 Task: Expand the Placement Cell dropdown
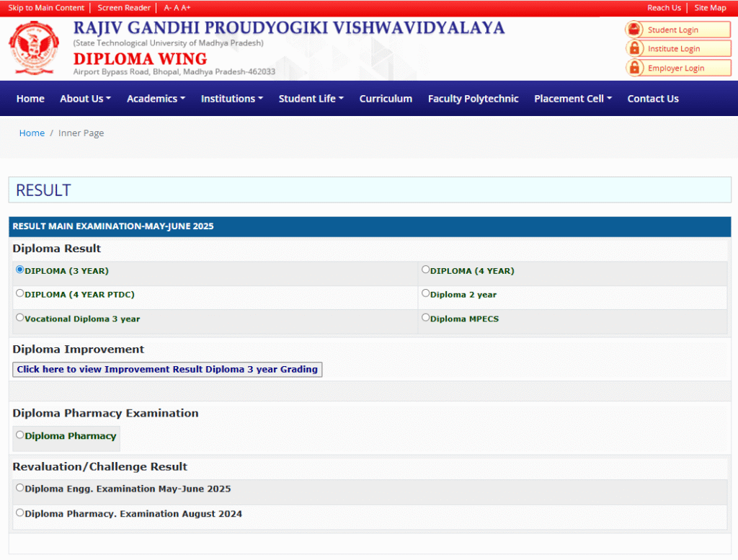(572, 99)
